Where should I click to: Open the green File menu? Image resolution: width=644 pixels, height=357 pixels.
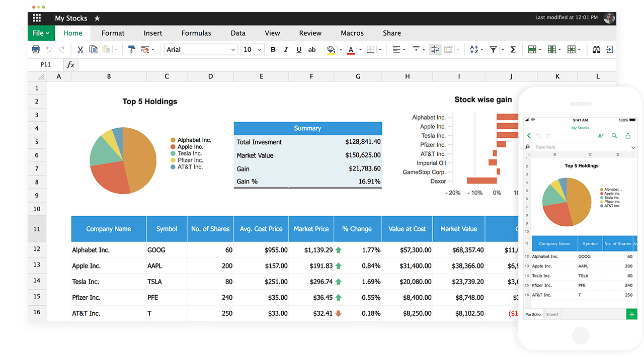(41, 33)
